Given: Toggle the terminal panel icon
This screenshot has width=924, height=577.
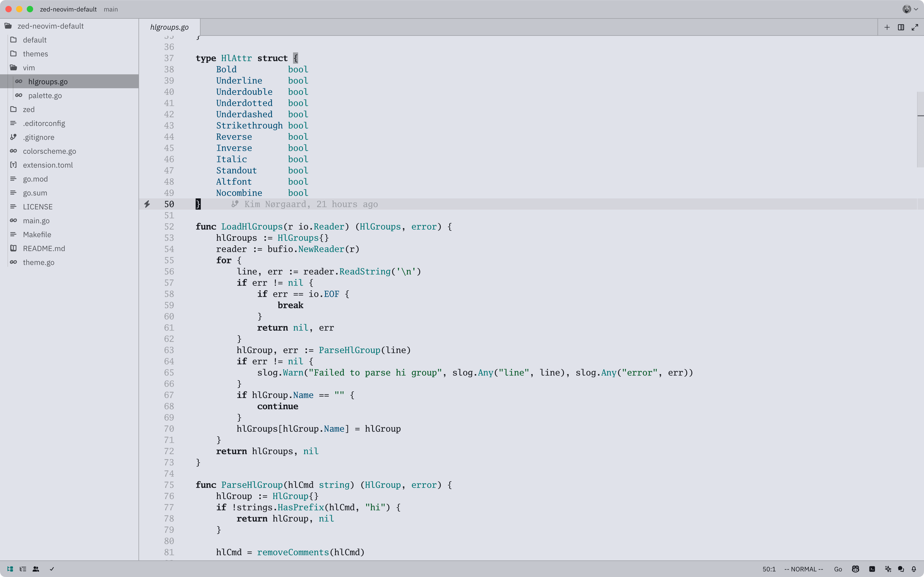Looking at the screenshot, I should 872,569.
